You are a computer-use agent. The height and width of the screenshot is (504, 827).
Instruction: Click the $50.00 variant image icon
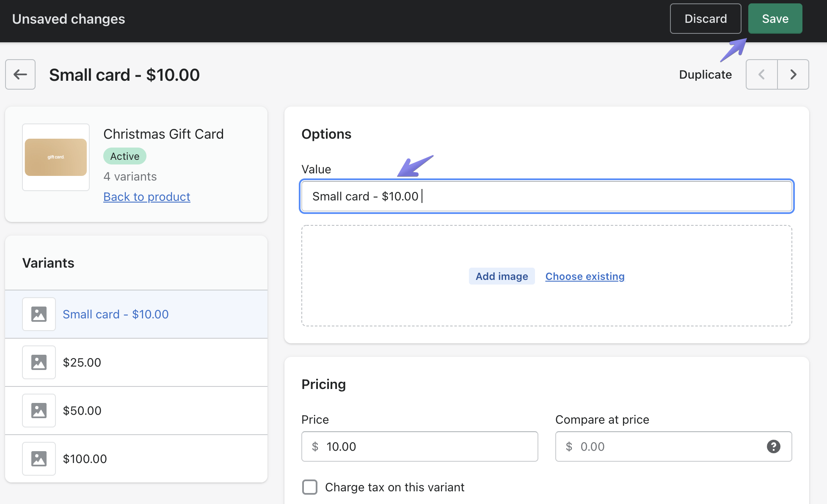39,411
